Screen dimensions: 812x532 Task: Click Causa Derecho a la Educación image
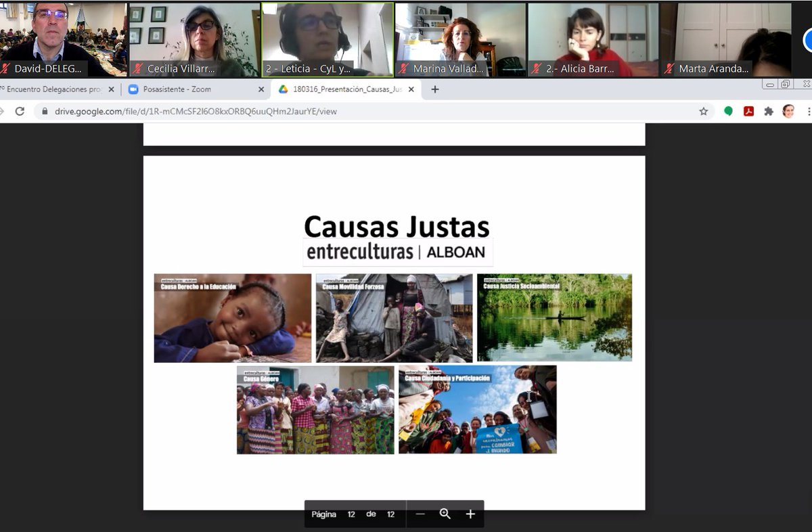click(233, 318)
